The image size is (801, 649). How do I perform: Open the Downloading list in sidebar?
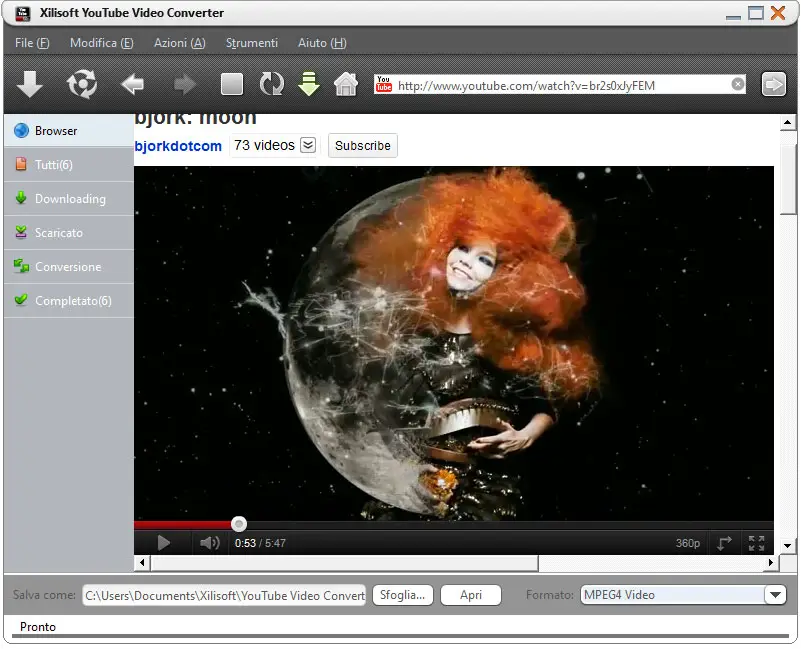click(x=68, y=199)
